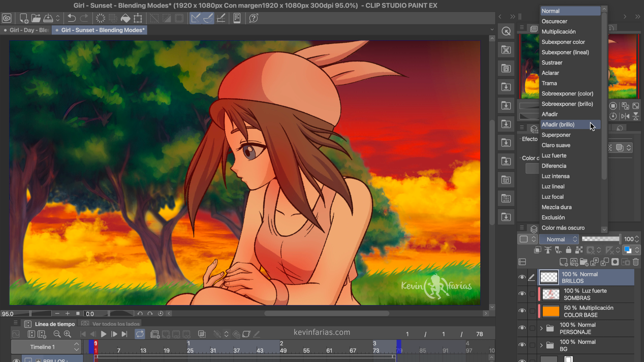The width and height of the screenshot is (644, 362).
Task: Click the blend list scroll-down arrow
Action: coord(604,230)
